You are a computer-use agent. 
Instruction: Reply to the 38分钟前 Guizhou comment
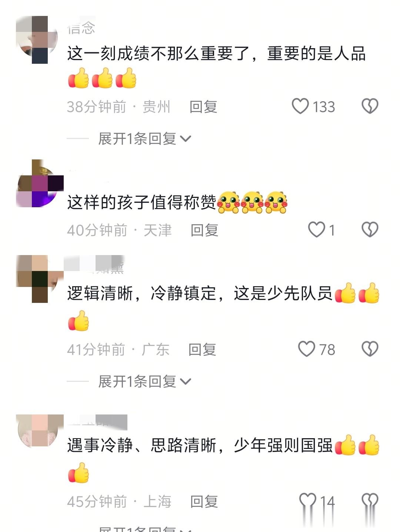tap(203, 107)
